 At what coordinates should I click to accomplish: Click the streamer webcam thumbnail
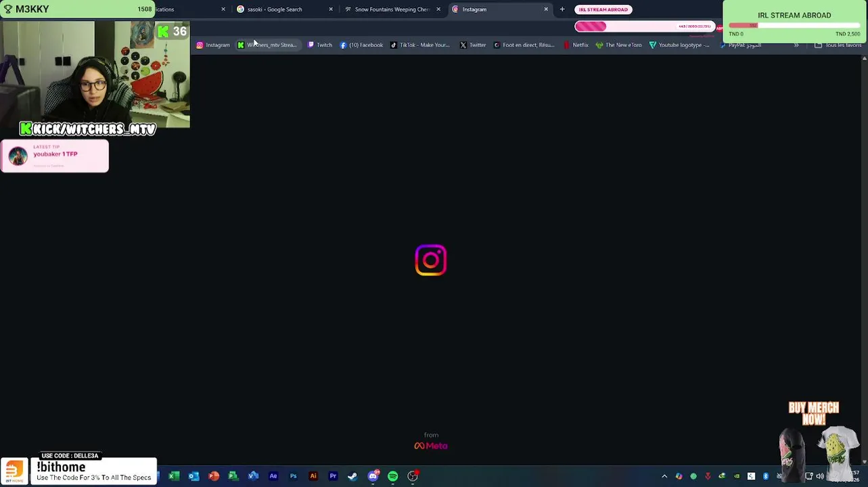(95, 74)
